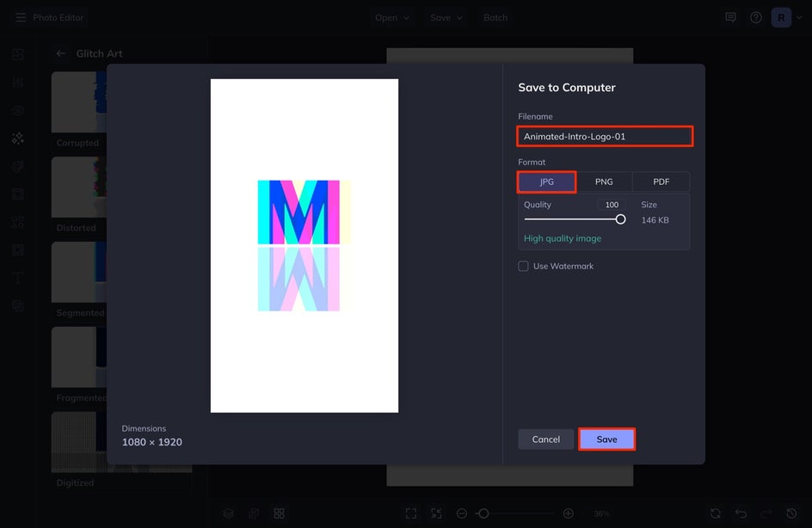Click the Filename input field
This screenshot has width=812, height=528.
605,137
